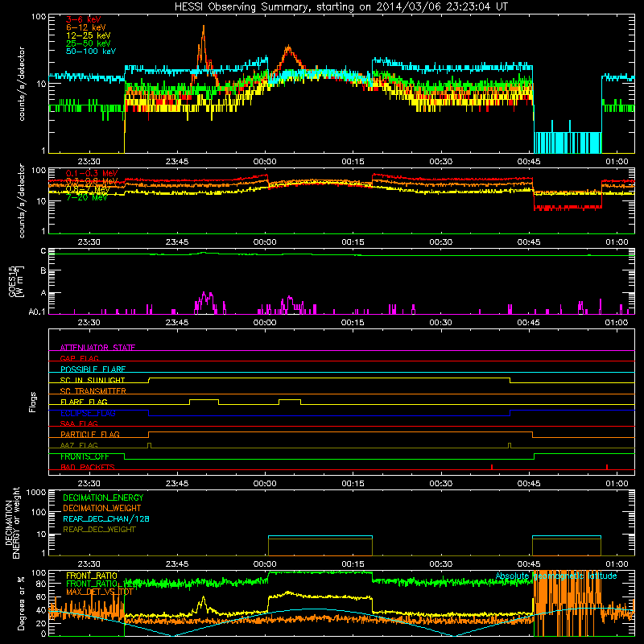The height and width of the screenshot is (644, 644).
Task: Click the REAR_DEC_CHAN/128 legend entry
Action: tap(106, 518)
